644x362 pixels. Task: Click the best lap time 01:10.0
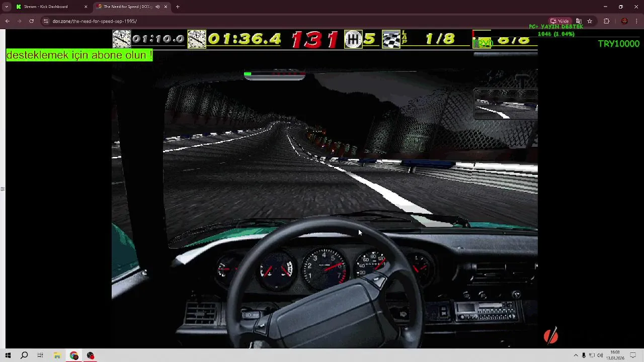click(158, 39)
